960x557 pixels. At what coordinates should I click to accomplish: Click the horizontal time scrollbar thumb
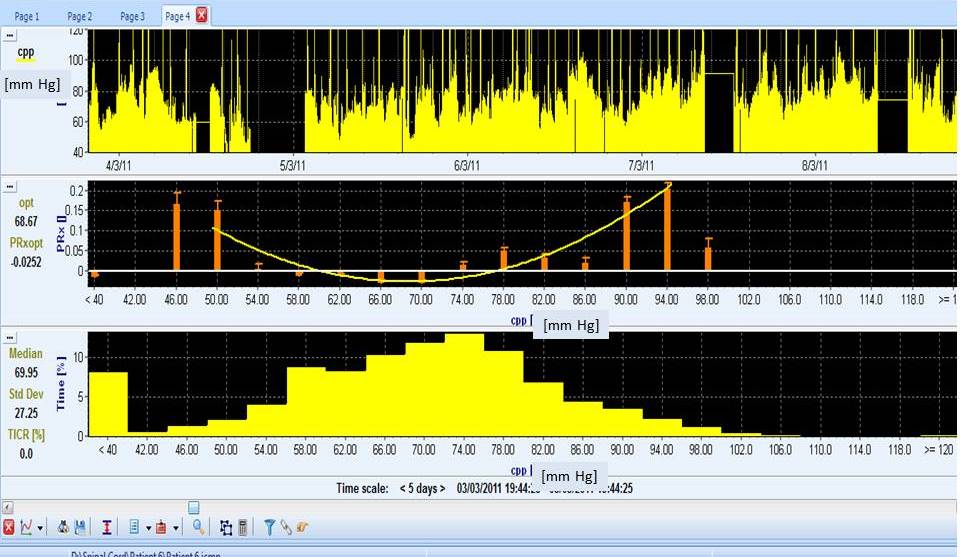193,508
